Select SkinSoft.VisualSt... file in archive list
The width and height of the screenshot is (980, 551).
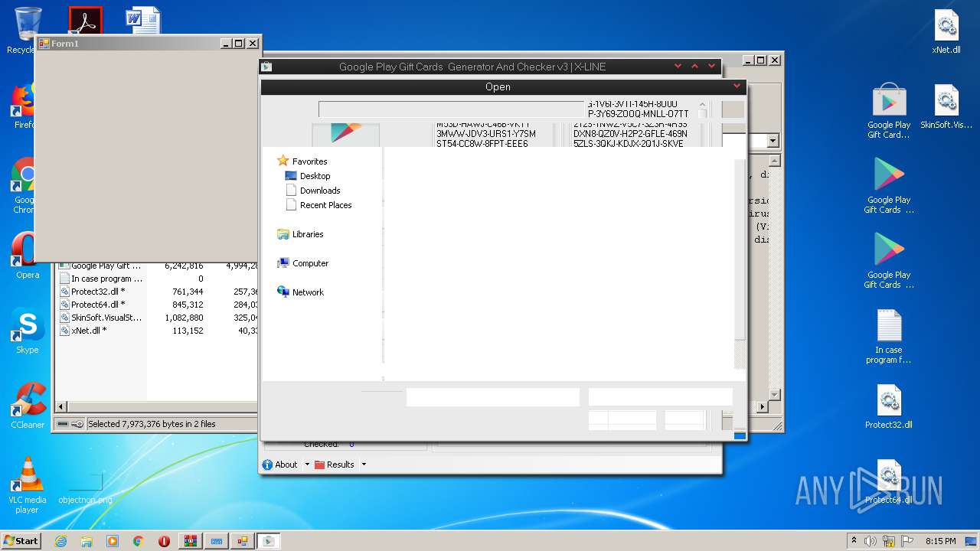100,318
